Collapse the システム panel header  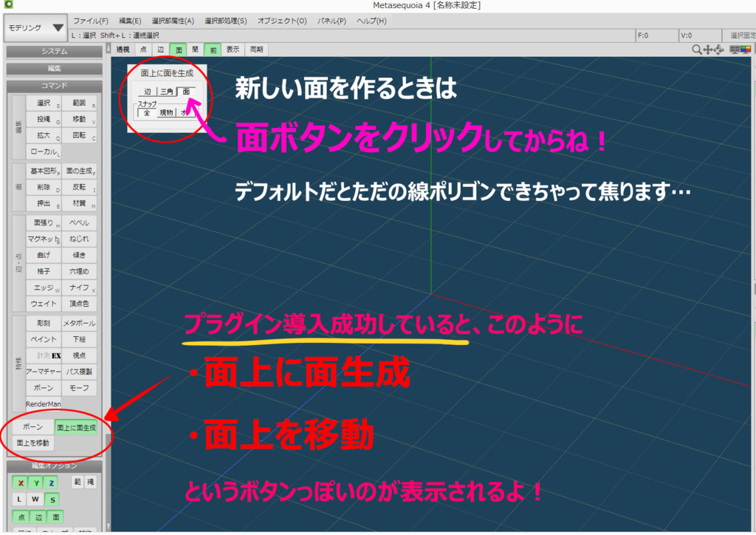tap(54, 52)
